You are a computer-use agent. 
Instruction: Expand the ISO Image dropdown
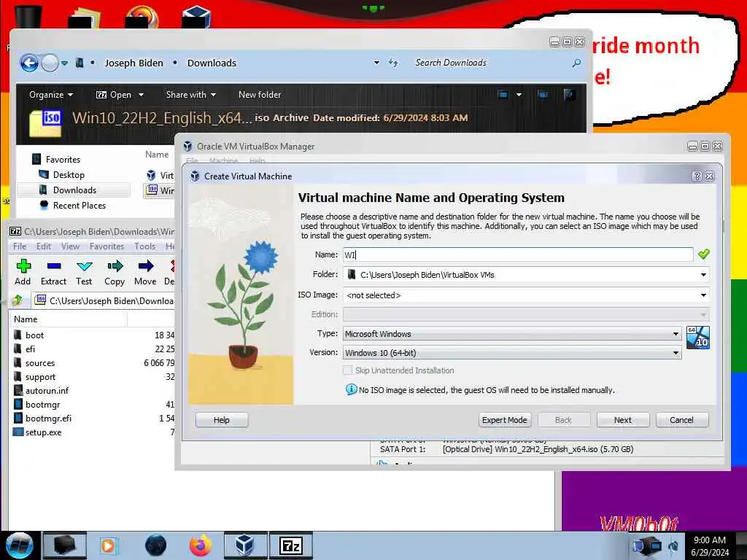pos(703,295)
